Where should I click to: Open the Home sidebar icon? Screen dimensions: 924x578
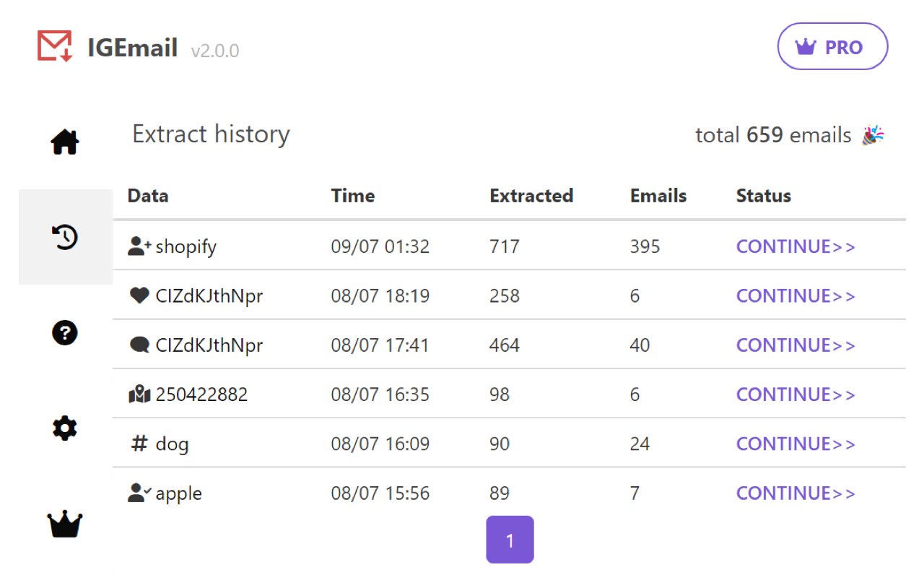pos(65,142)
